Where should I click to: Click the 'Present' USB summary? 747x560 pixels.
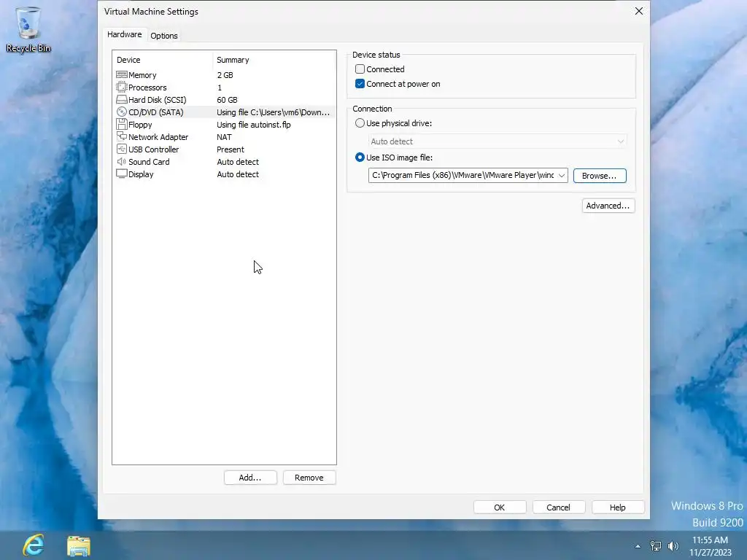[x=230, y=149]
